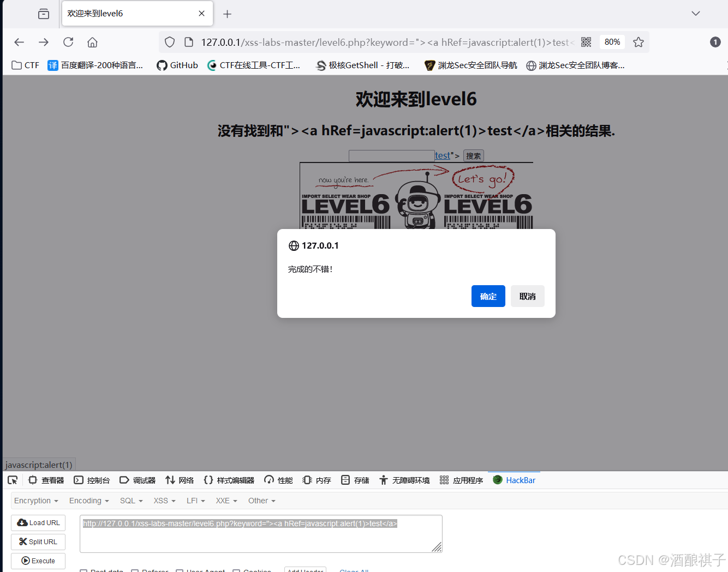
Task: Expand the XXE dropdown menu
Action: (x=226, y=501)
